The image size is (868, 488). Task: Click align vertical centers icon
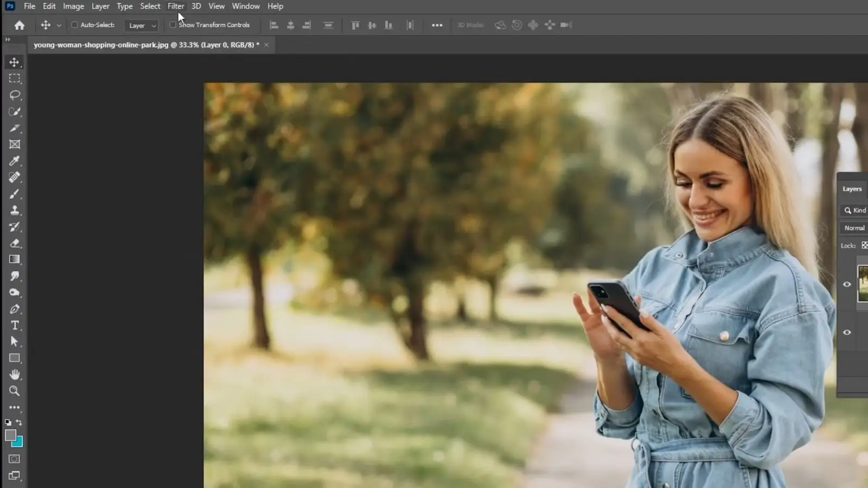pos(372,25)
